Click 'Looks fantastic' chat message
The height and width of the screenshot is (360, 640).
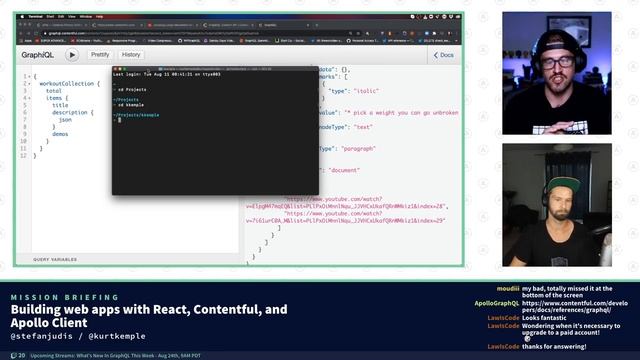[x=544, y=318]
